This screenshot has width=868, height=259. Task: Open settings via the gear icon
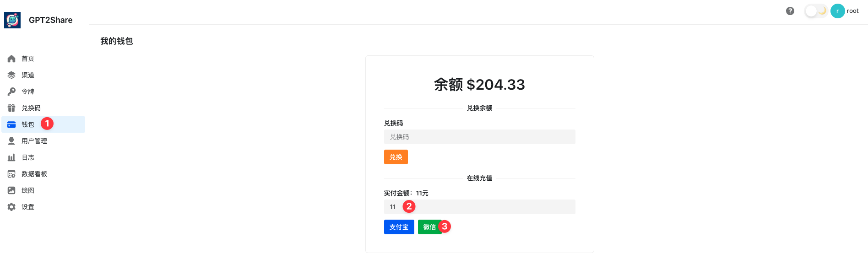coord(11,207)
